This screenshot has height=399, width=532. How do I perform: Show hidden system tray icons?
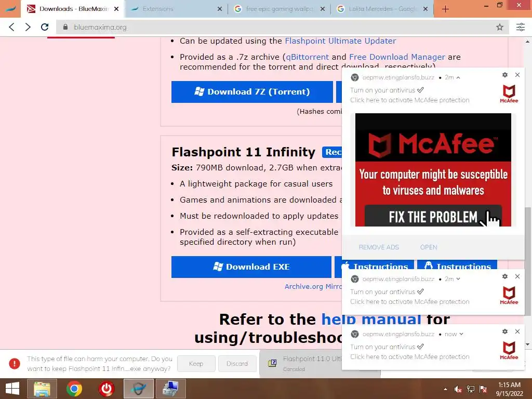(x=445, y=390)
